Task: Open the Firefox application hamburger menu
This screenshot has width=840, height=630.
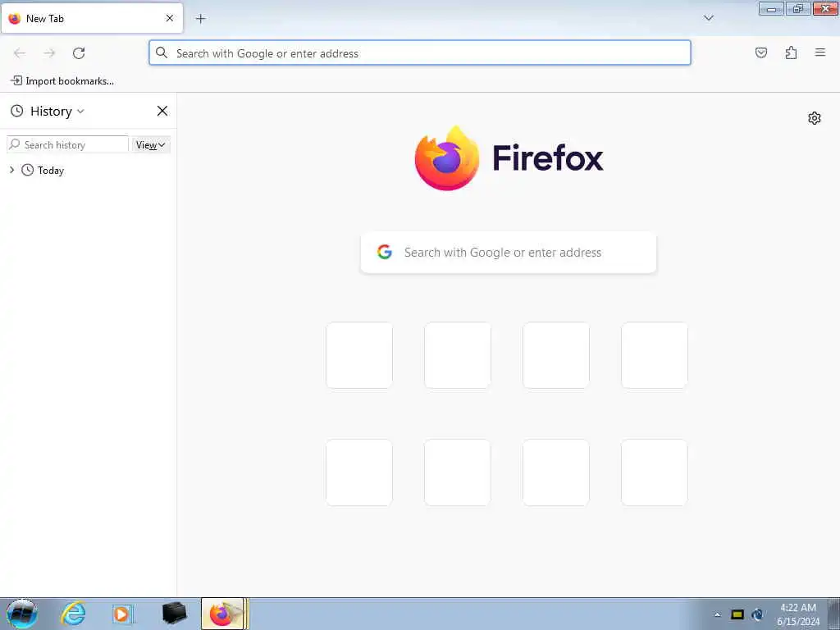Action: click(820, 52)
